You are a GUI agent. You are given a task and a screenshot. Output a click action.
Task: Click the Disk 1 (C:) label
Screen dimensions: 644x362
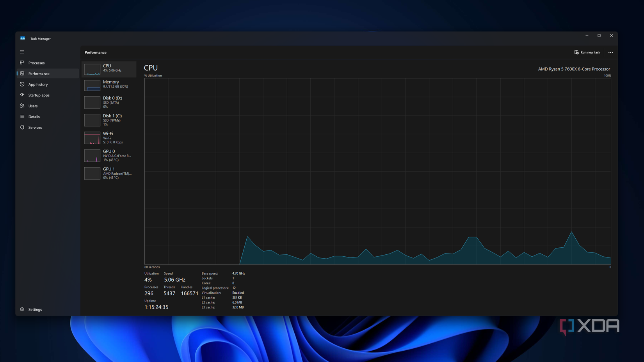point(112,116)
